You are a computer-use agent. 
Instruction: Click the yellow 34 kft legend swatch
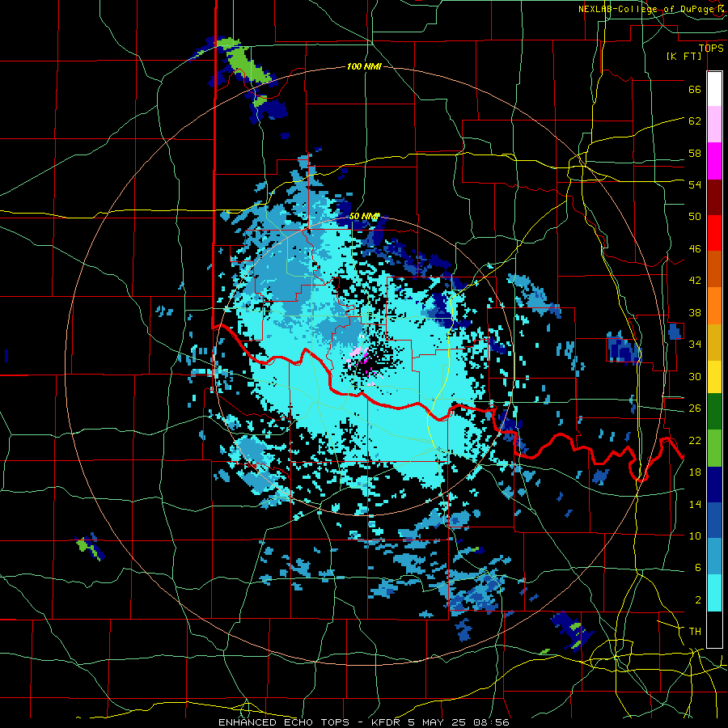click(x=714, y=377)
